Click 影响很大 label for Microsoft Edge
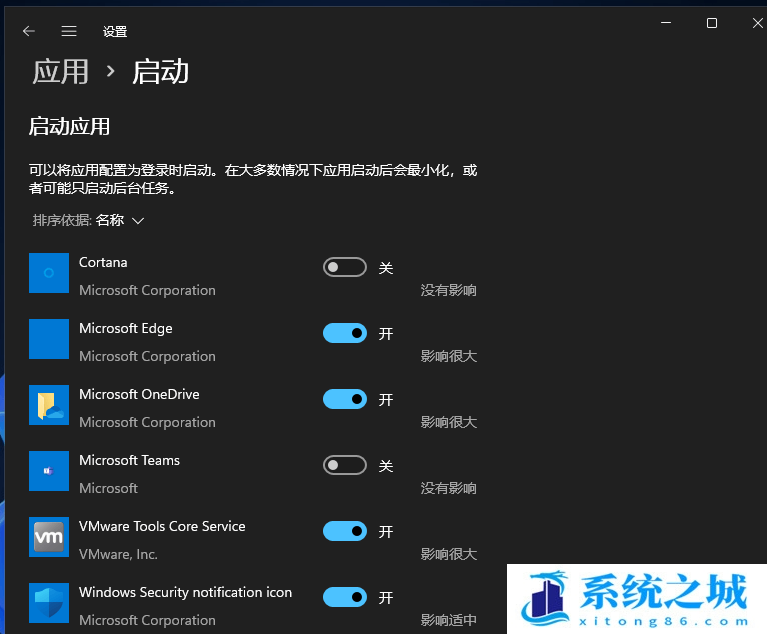Image resolution: width=767 pixels, height=634 pixels. [449, 356]
